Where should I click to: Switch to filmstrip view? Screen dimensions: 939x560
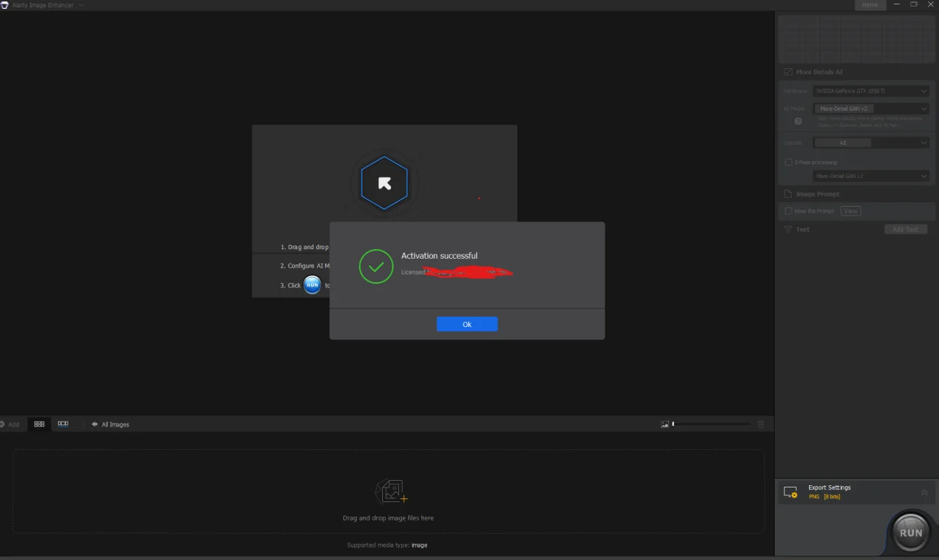click(63, 424)
